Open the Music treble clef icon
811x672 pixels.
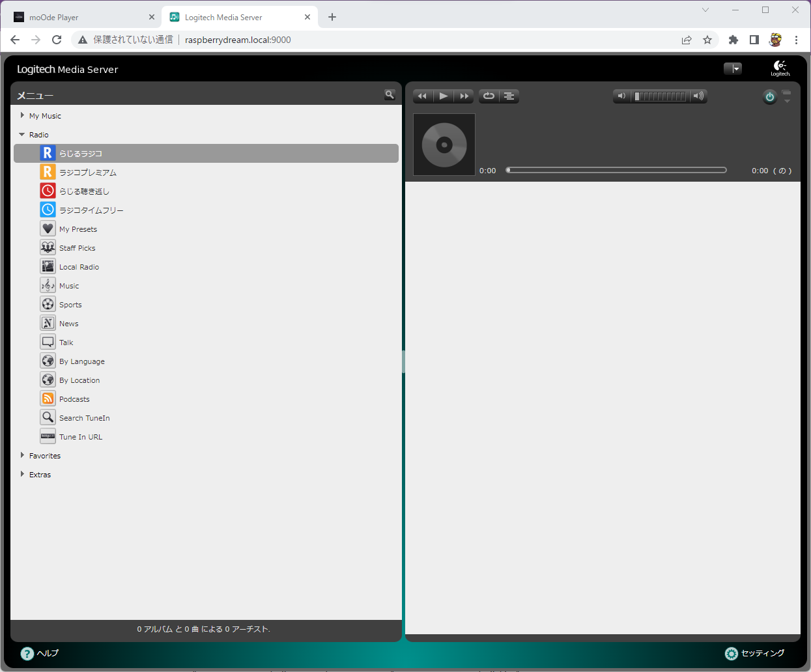(48, 285)
